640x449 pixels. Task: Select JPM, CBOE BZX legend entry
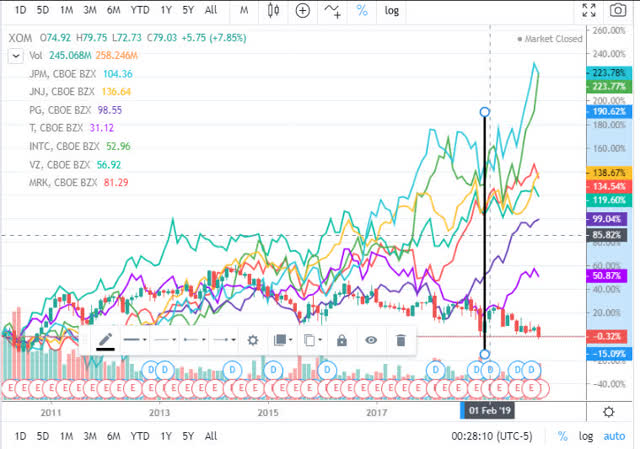tap(62, 74)
